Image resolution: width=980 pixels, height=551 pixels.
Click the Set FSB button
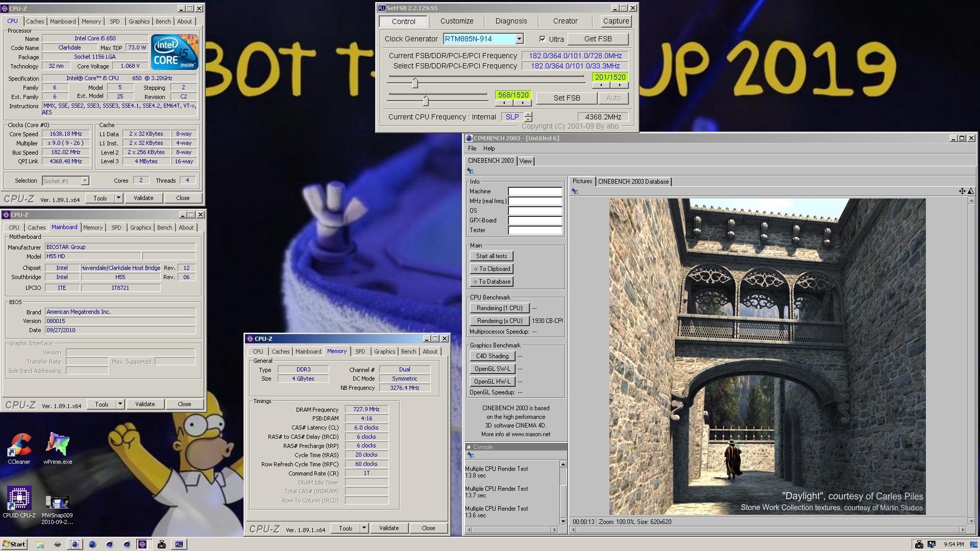click(x=567, y=98)
